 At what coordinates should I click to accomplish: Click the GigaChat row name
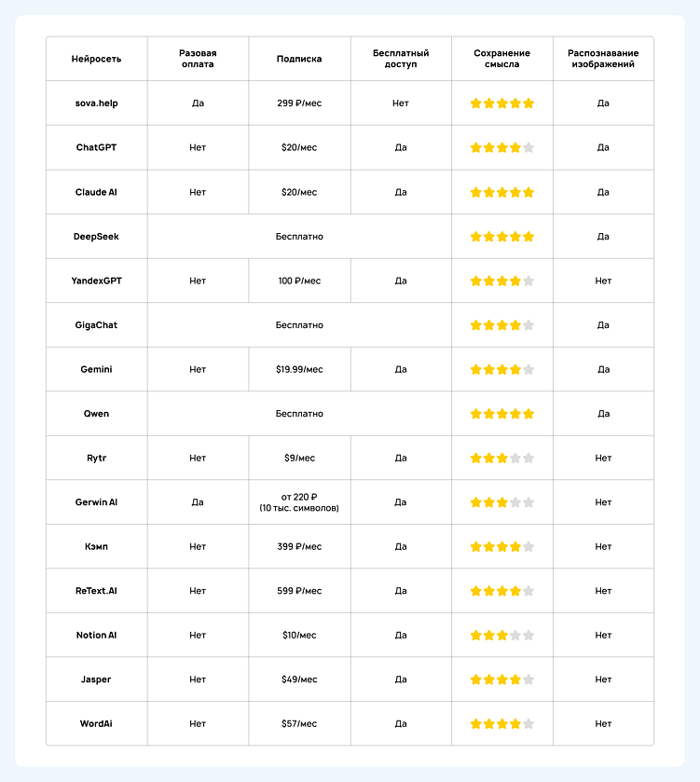96,325
